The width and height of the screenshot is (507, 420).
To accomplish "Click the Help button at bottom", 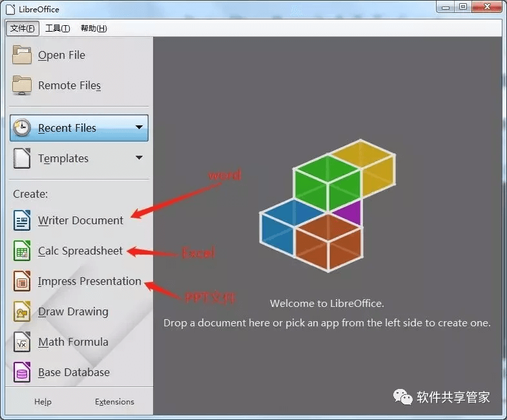I will pos(43,401).
